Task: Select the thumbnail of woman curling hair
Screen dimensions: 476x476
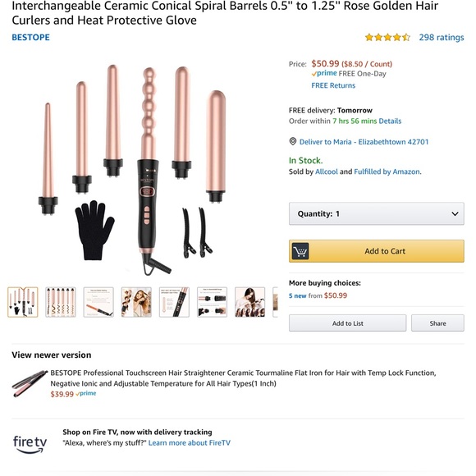Action: coord(249,302)
